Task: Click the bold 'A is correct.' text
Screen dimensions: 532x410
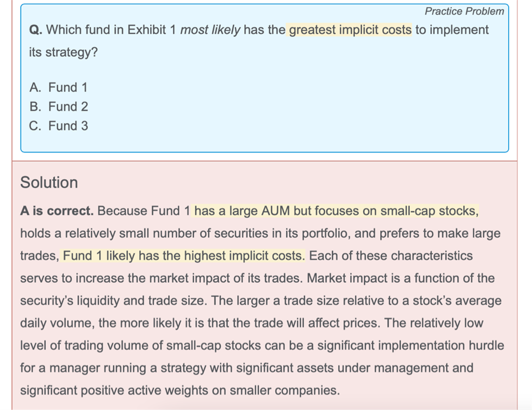Action: (57, 211)
